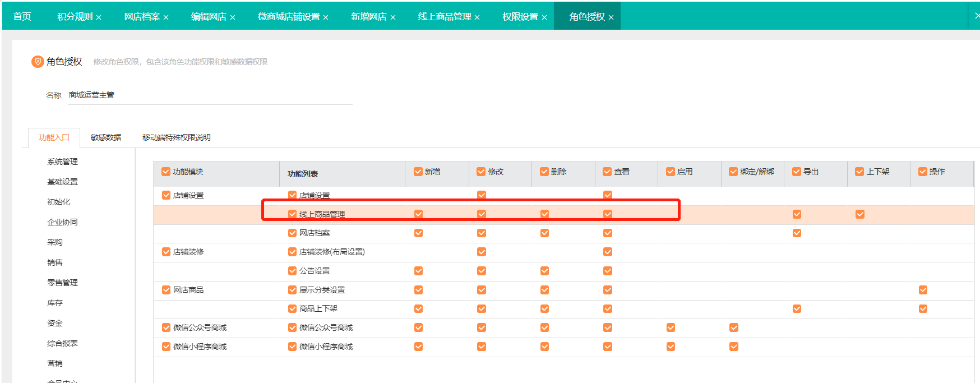Close the 新增网店 tab

point(393,17)
